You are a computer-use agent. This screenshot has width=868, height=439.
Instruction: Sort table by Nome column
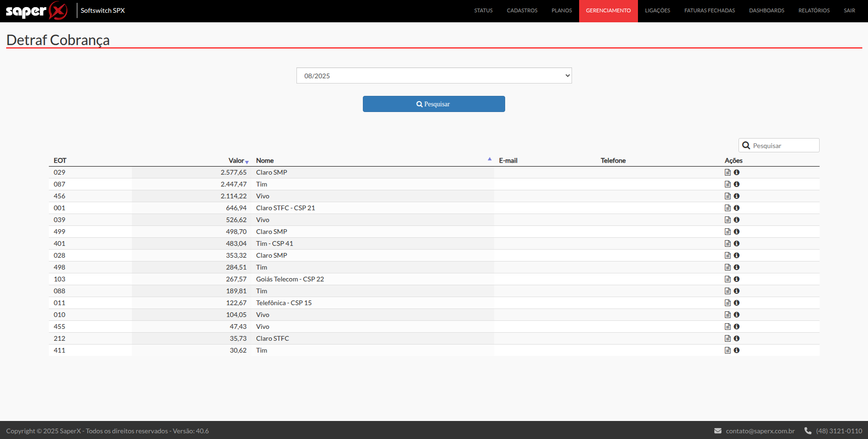tap(265, 161)
